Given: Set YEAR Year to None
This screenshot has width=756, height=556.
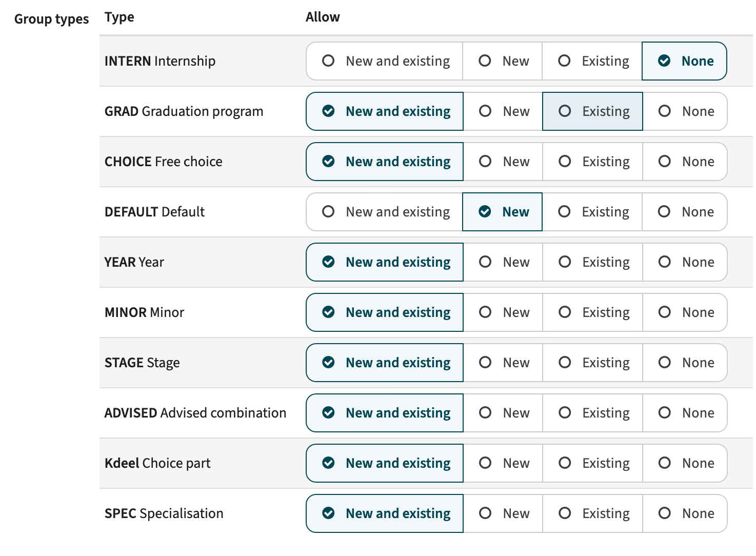Looking at the screenshot, I should tap(685, 262).
